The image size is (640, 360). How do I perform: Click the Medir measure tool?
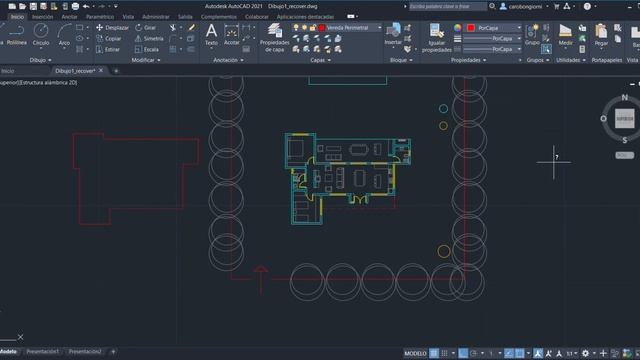click(565, 34)
